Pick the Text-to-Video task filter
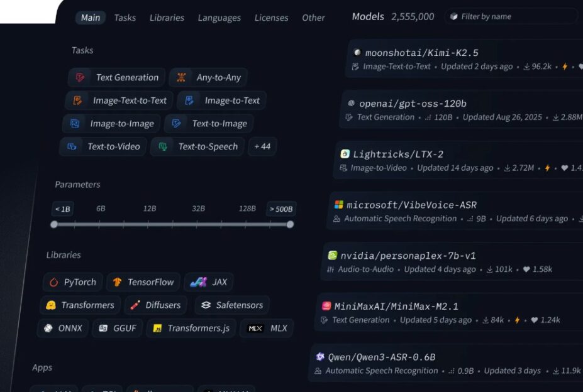Image resolution: width=583 pixels, height=392 pixels. pyautogui.click(x=103, y=146)
